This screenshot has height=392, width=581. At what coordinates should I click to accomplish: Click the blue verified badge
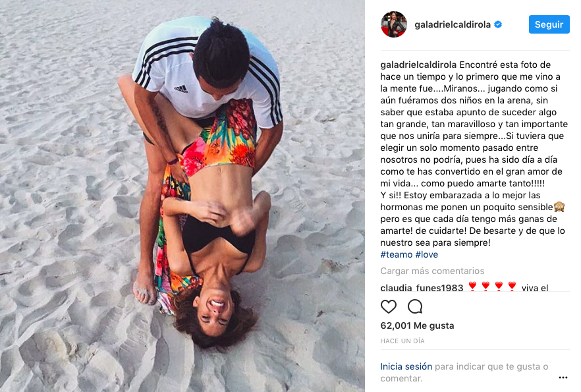498,24
